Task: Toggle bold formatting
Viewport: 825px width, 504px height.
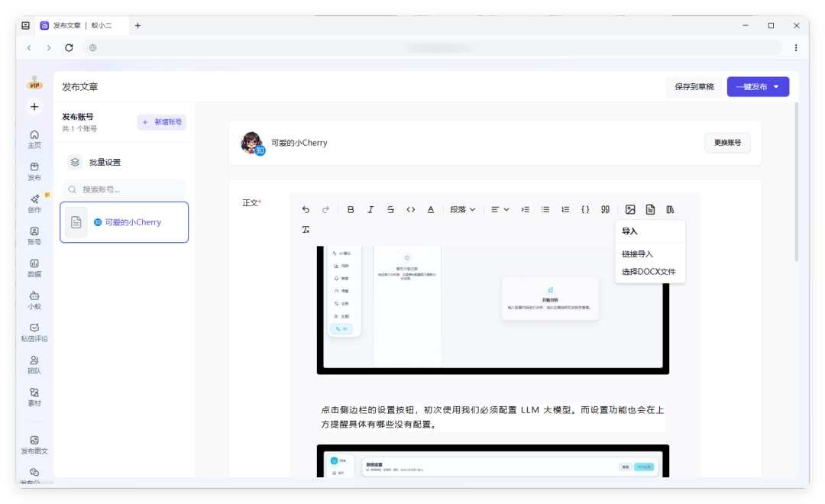Action: click(x=351, y=209)
